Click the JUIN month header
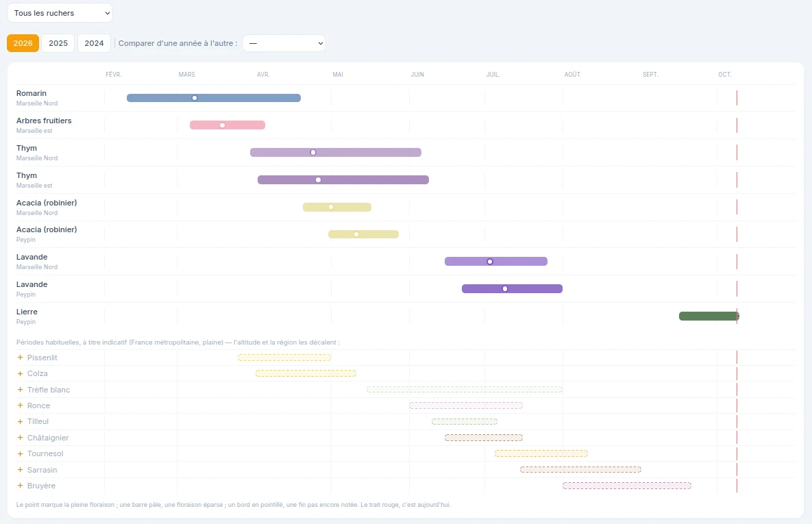This screenshot has height=524, width=812. 417,75
